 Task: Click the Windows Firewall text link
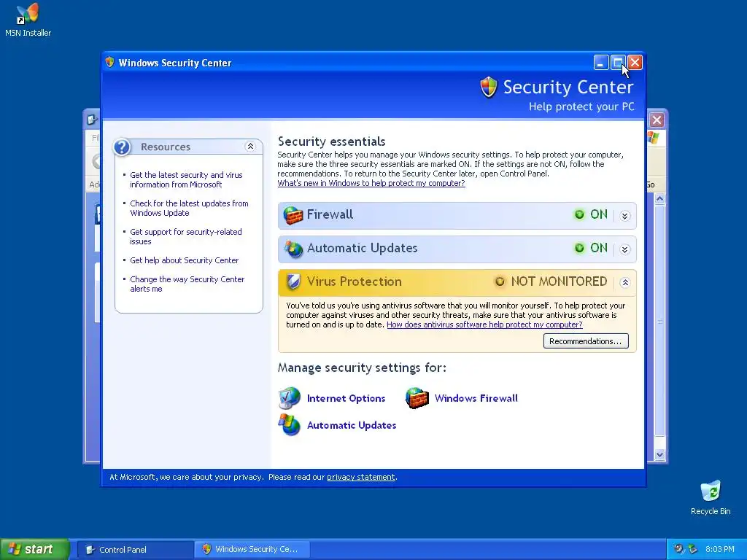pos(476,398)
